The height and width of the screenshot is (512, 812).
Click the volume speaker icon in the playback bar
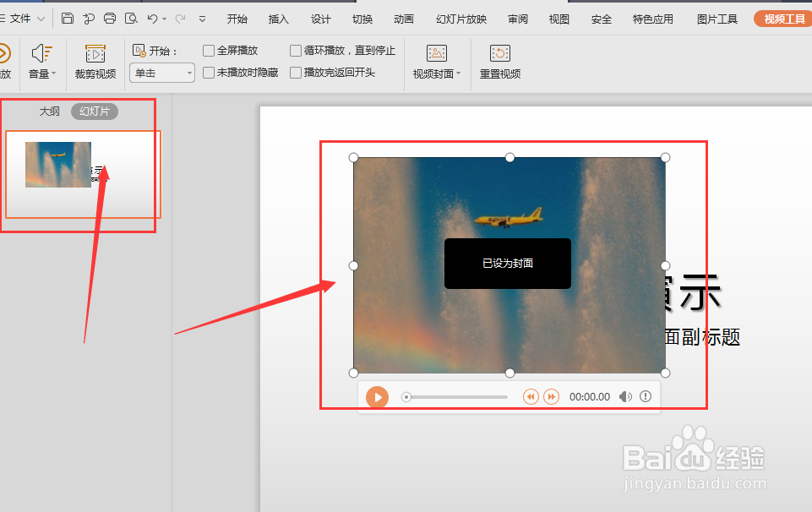(625, 396)
